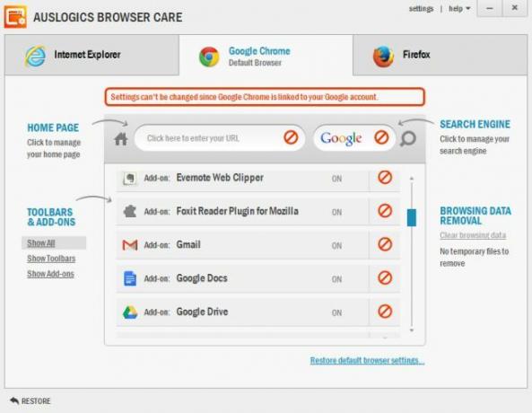Image resolution: width=532 pixels, height=413 pixels.
Task: Click the Evernote Web Clipper row name
Action: point(220,178)
